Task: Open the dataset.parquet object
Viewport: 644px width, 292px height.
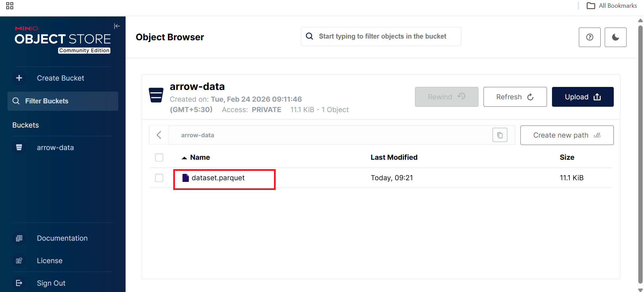Action: [218, 178]
